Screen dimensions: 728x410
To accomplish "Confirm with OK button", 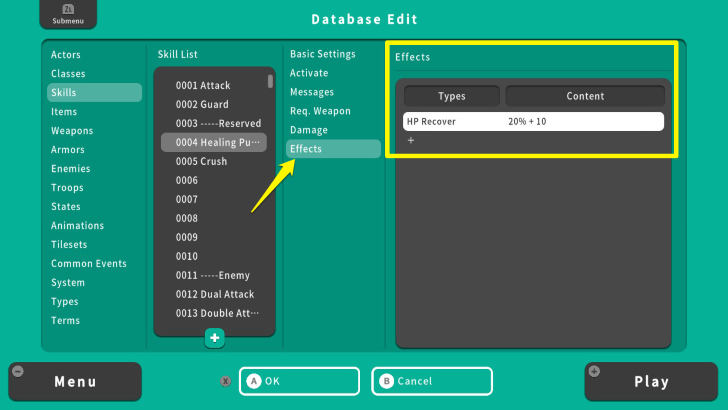I will click(299, 381).
